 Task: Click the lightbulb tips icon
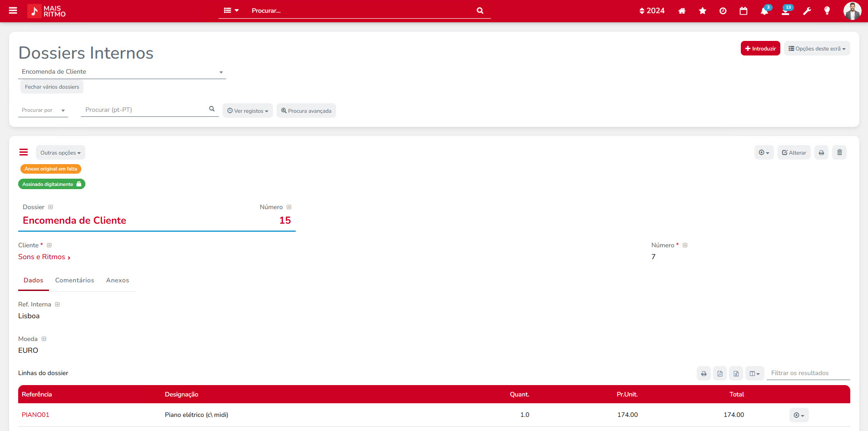pyautogui.click(x=827, y=11)
